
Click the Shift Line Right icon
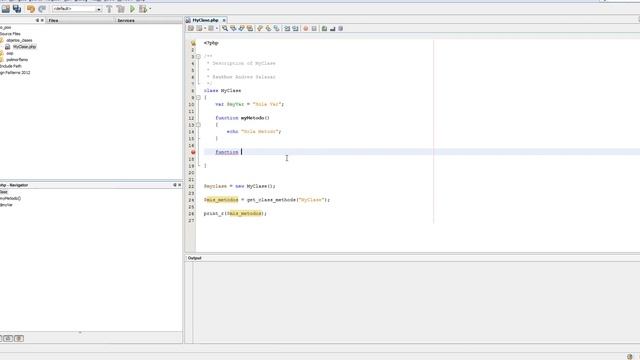295,28
